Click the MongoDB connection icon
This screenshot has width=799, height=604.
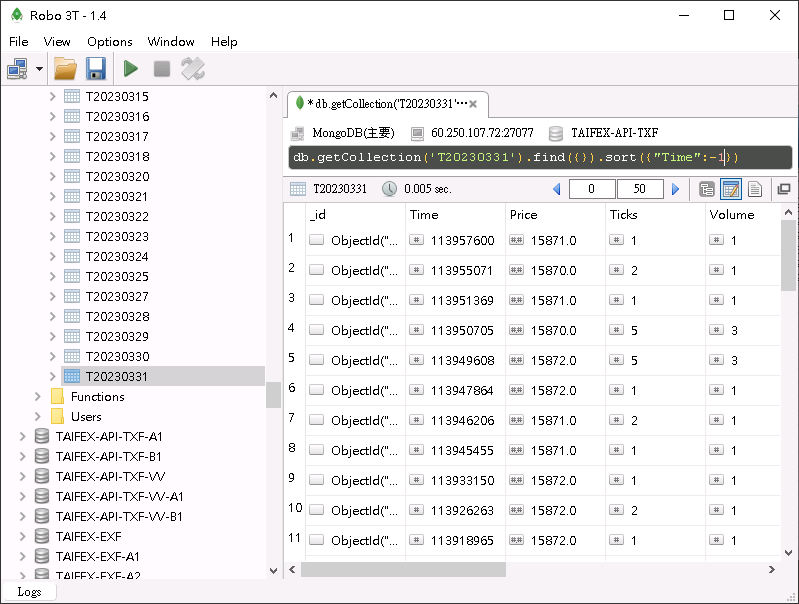[298, 134]
